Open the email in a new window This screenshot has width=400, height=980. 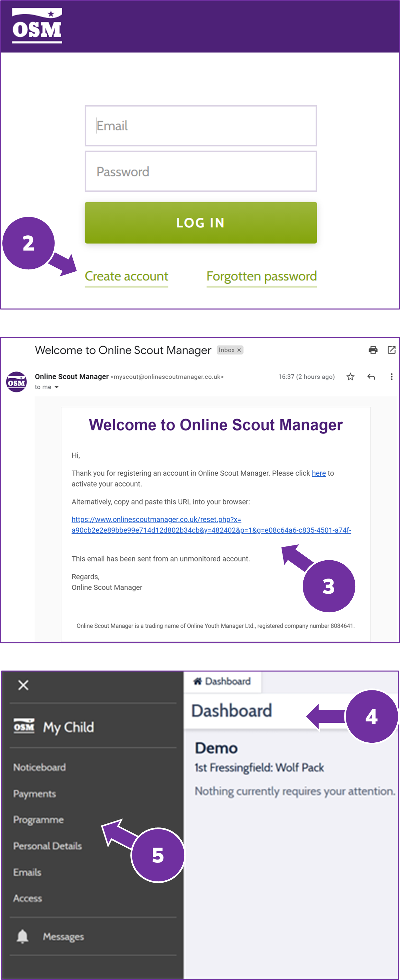[391, 350]
